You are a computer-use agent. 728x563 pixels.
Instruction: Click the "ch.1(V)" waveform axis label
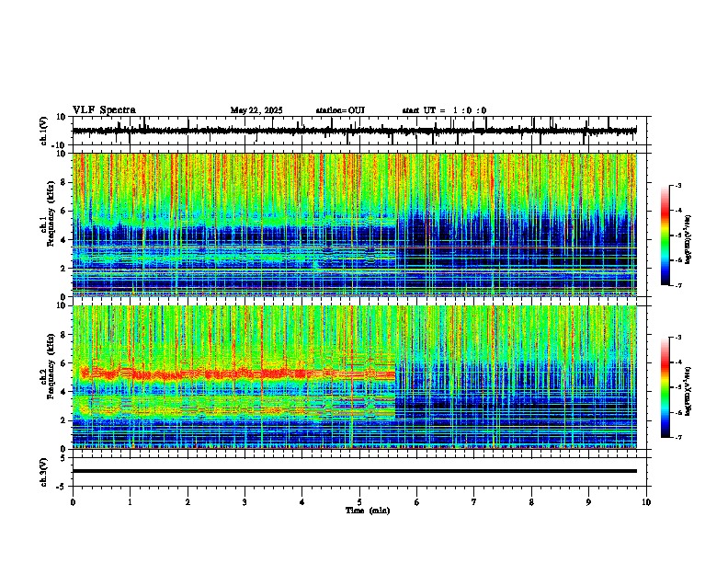click(44, 131)
